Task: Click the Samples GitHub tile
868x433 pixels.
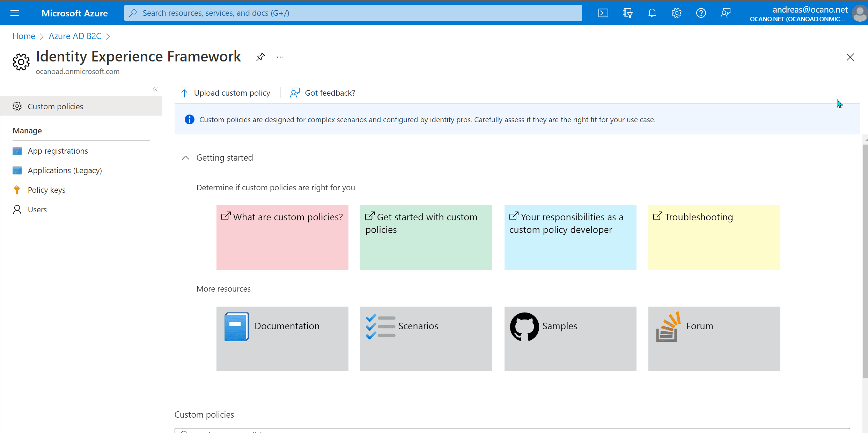Action: click(570, 338)
